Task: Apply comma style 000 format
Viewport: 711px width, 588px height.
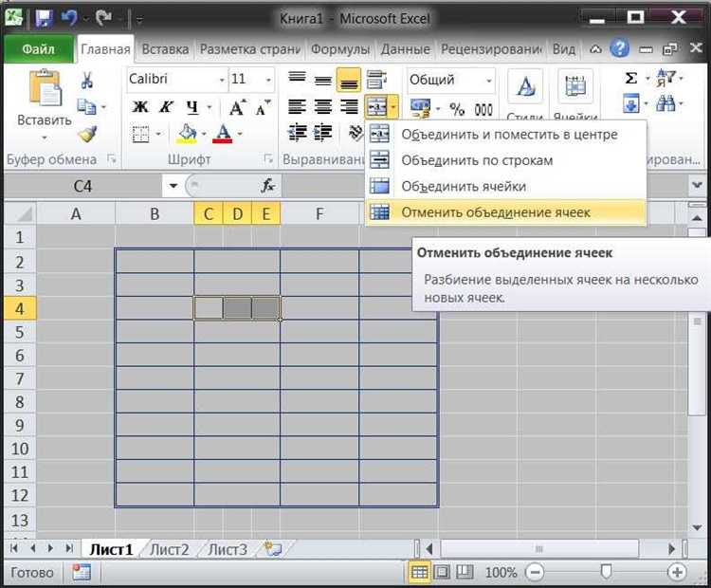Action: (x=483, y=109)
